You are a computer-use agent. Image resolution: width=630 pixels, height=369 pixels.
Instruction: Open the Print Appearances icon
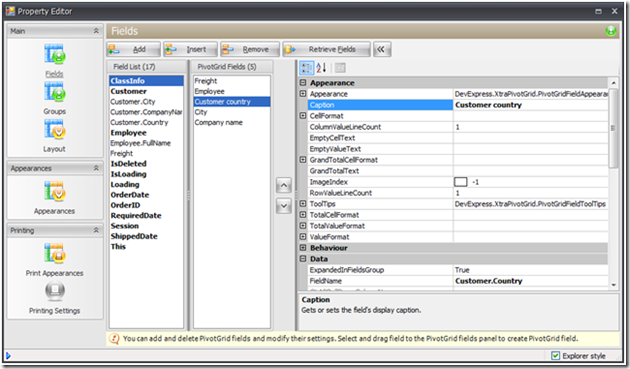pos(55,254)
